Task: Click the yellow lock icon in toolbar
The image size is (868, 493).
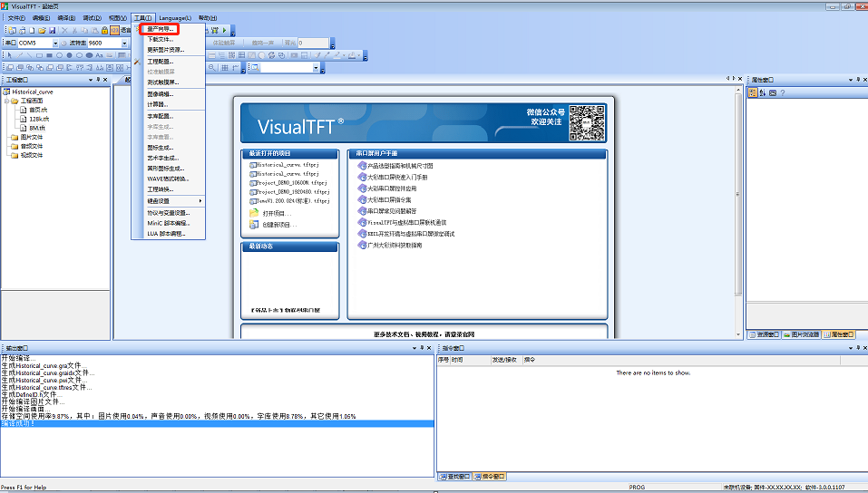Action: 105,31
